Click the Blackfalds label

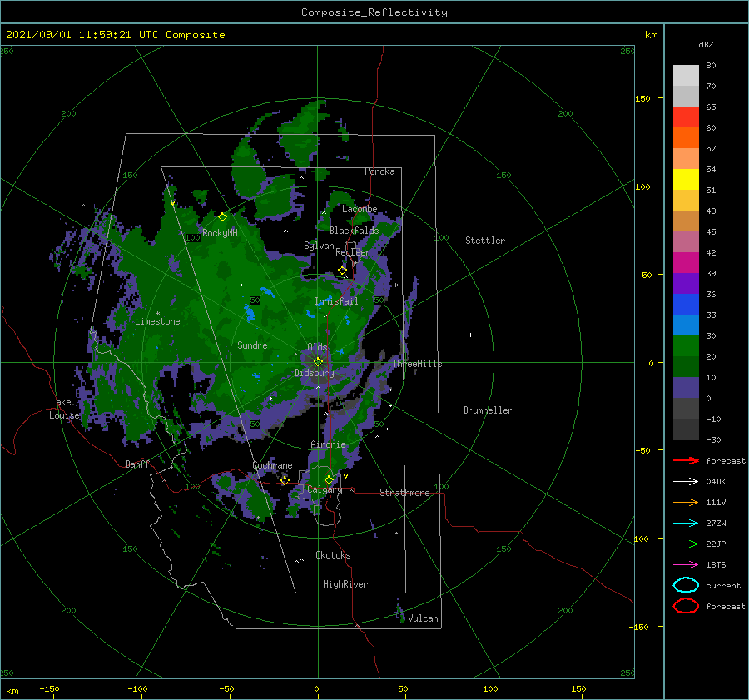point(354,231)
